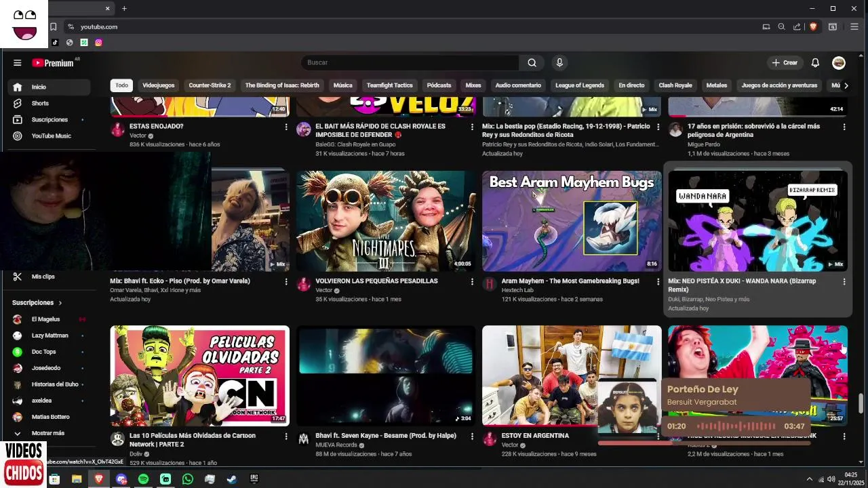Select the Counter-Strike 2 chip

coord(210,85)
